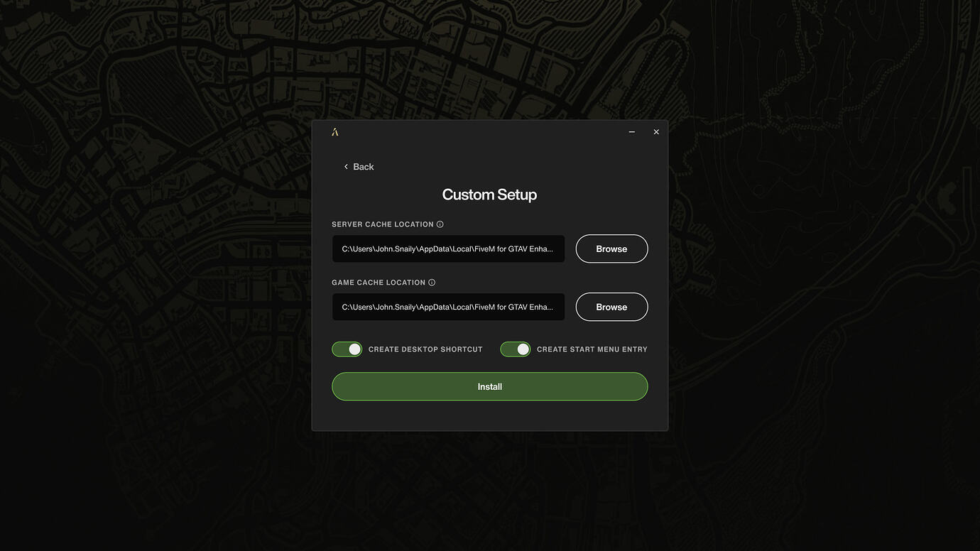The width and height of the screenshot is (980, 551).
Task: Go back using the Back link
Action: pyautogui.click(x=359, y=167)
